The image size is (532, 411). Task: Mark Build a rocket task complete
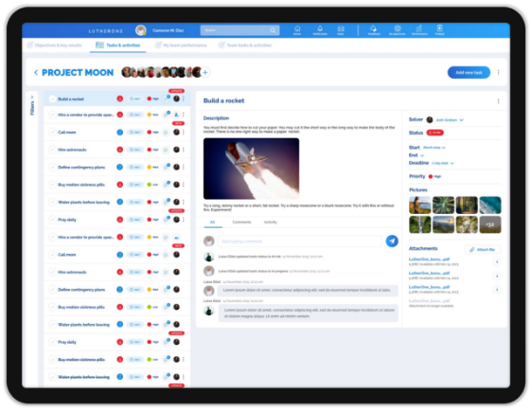[x=52, y=98]
